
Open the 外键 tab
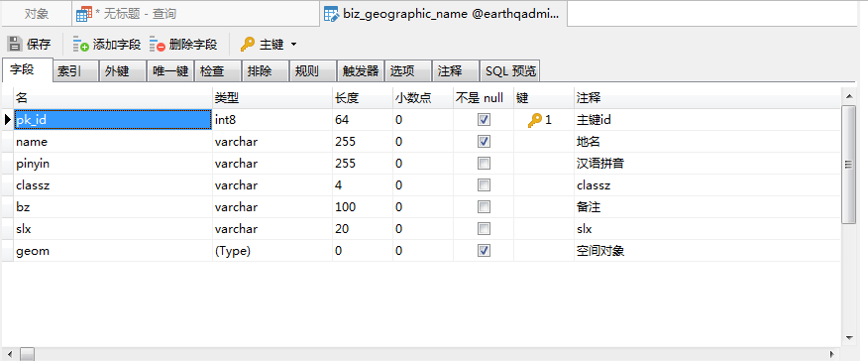pyautogui.click(x=123, y=70)
